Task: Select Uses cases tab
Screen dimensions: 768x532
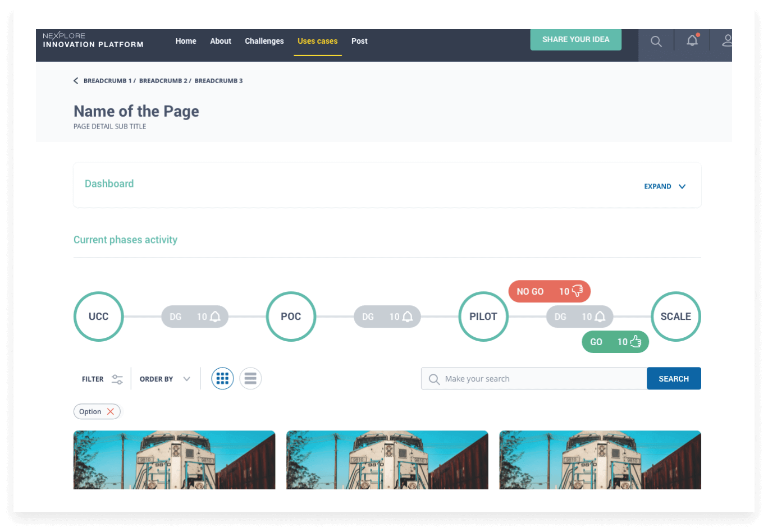Action: pyautogui.click(x=318, y=41)
